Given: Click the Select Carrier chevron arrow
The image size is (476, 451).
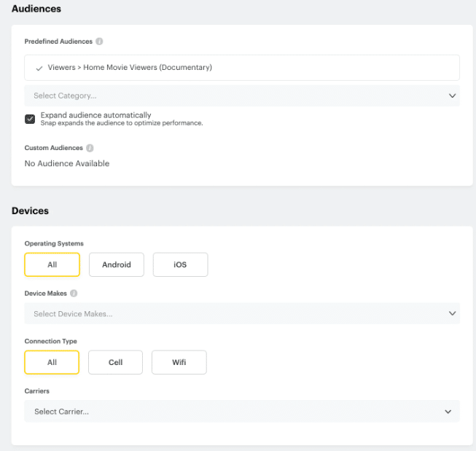Looking at the screenshot, I should click(x=448, y=412).
